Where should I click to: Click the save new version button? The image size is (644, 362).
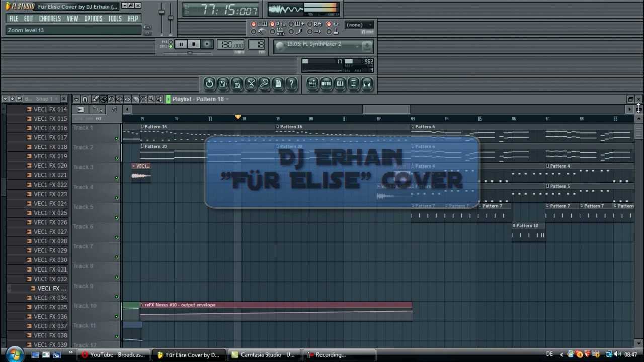pyautogui.click(x=223, y=84)
